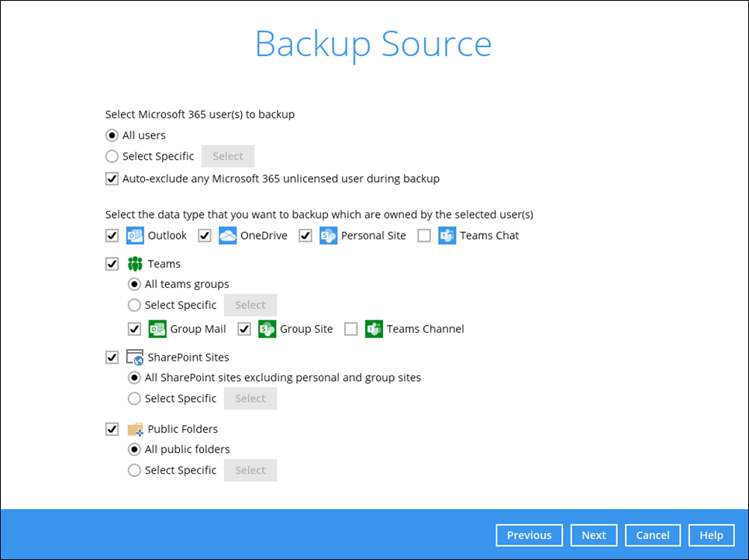Open the Help button

point(711,535)
